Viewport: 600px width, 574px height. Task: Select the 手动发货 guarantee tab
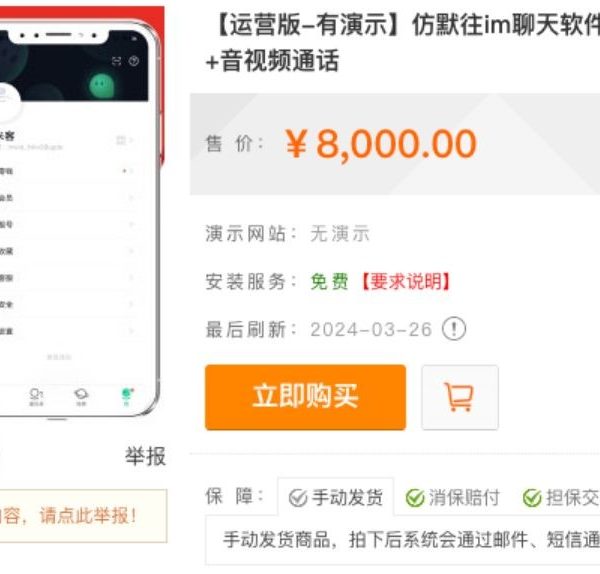pyautogui.click(x=336, y=497)
